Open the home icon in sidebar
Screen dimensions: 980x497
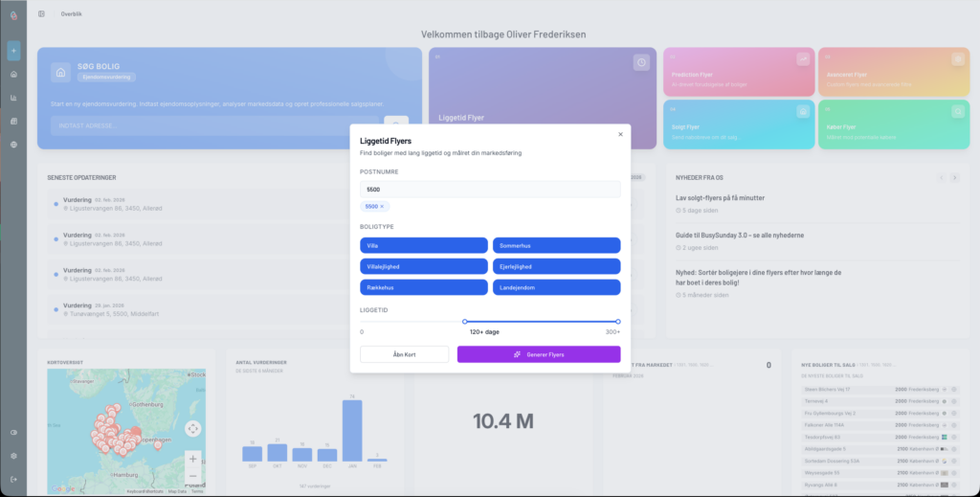13,74
